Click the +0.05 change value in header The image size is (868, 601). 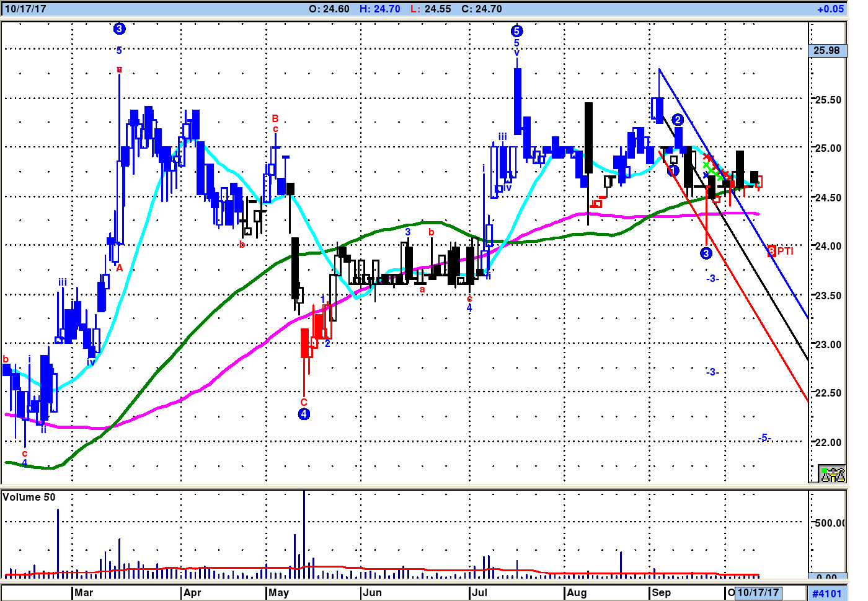pos(830,9)
